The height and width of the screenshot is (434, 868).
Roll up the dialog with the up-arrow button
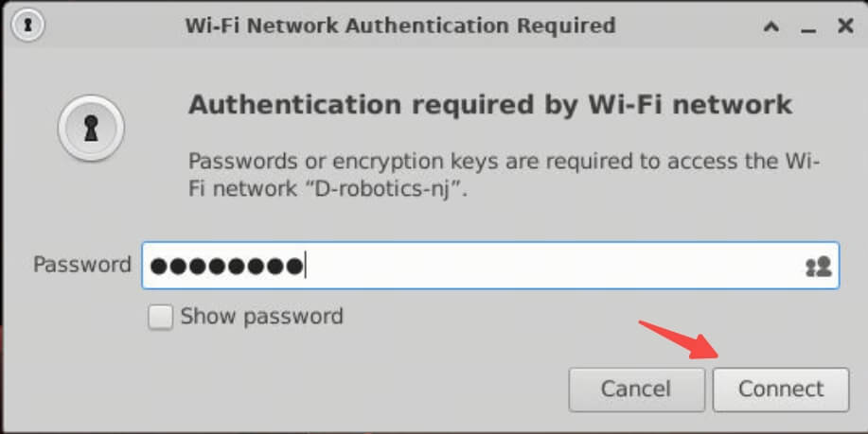point(771,27)
